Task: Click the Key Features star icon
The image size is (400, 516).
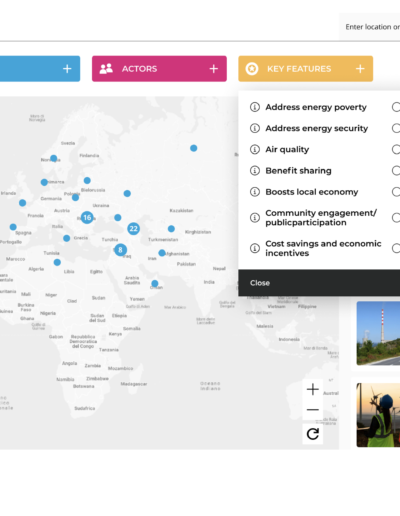Action: coord(252,69)
